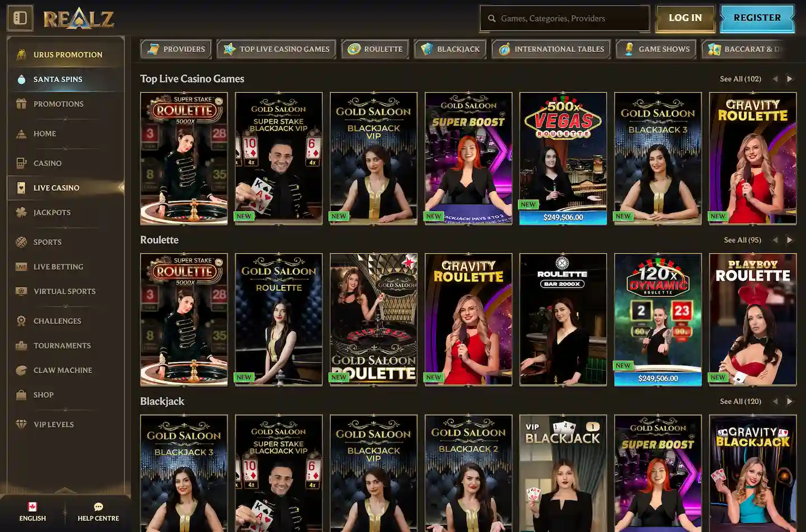
Task: Switch to the International Tables tab
Action: [x=551, y=49]
